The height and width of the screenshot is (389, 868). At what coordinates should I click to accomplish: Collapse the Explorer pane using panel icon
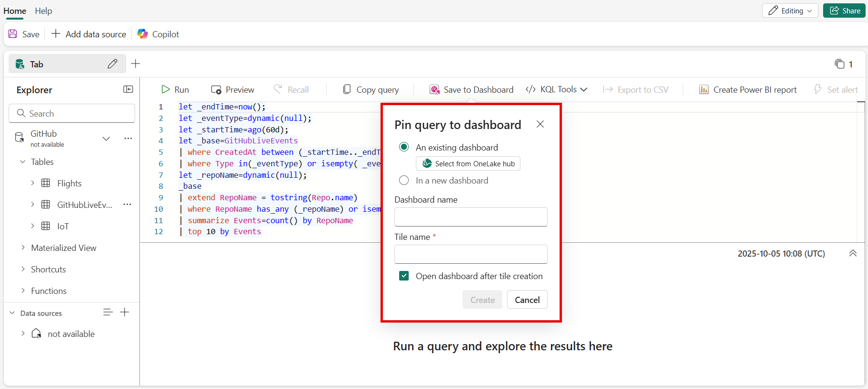[x=128, y=89]
